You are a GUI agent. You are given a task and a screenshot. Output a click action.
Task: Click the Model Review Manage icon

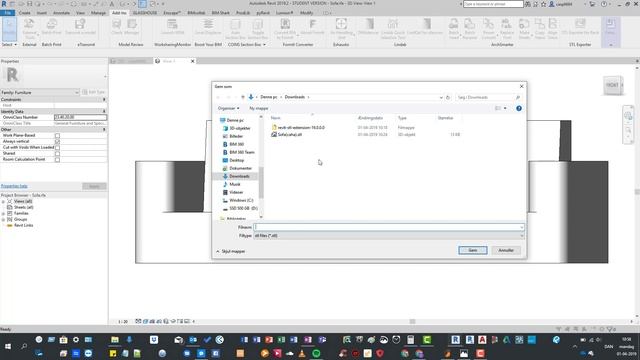click(x=132, y=28)
